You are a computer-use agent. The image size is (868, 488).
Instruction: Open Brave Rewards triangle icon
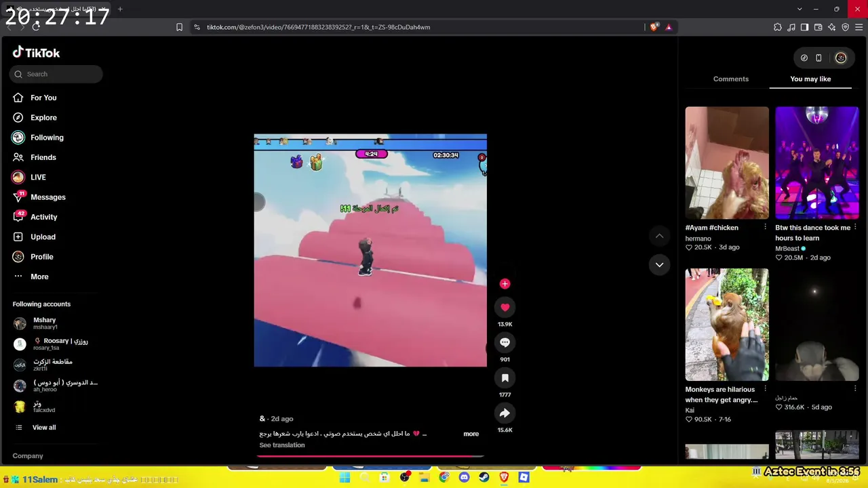point(669,27)
